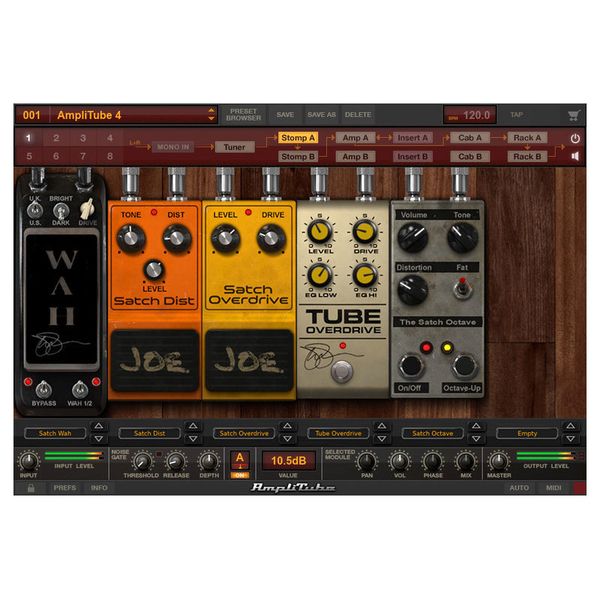The image size is (600, 600).
Task: Click the TAP tempo button
Action: [x=517, y=115]
